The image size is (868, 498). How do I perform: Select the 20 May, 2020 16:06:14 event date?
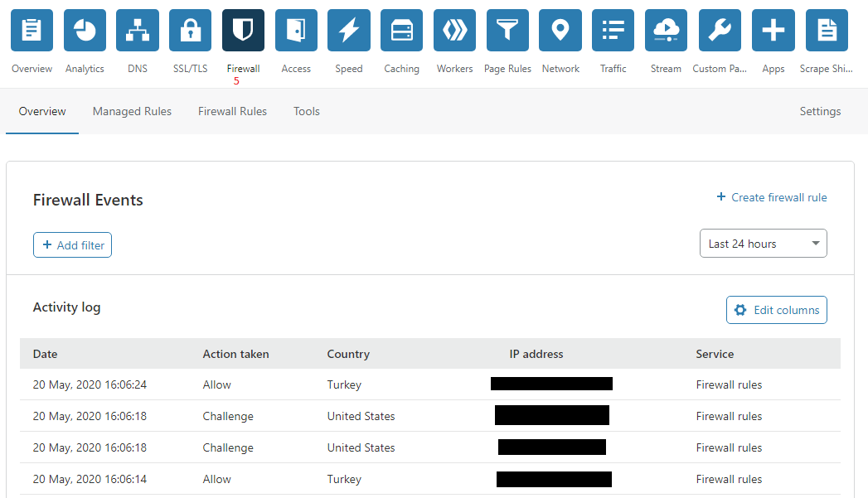pyautogui.click(x=90, y=479)
